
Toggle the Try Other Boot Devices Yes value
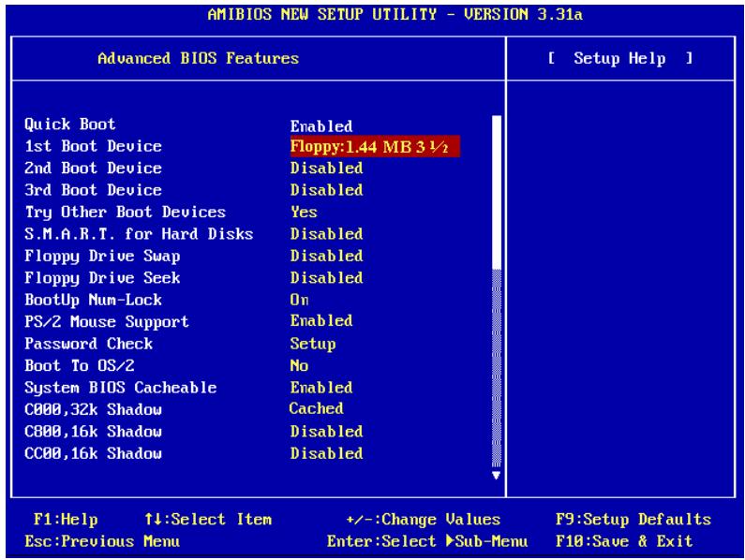coord(304,212)
